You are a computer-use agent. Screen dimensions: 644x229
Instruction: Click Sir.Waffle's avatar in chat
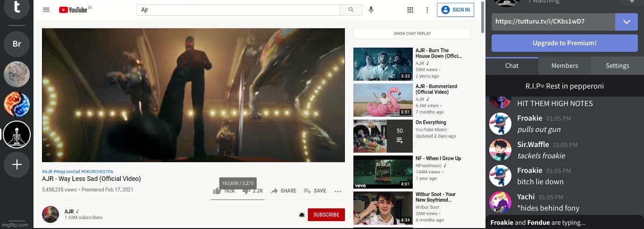[500, 150]
